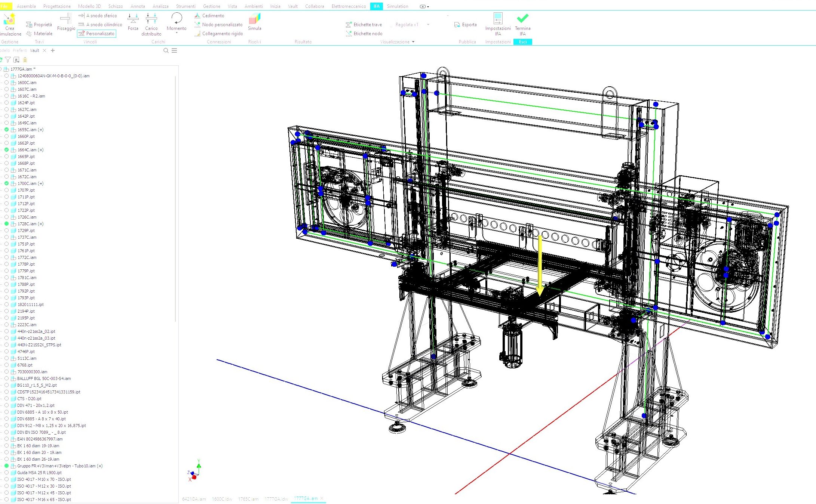
Task: Select 1777GA.idw document tab at bottom
Action: (276, 499)
